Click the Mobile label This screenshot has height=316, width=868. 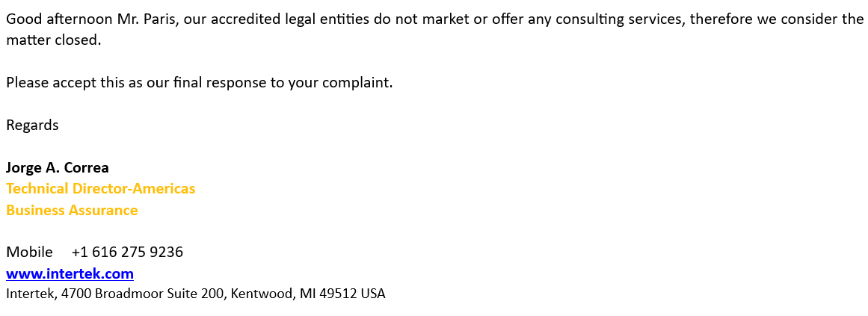pos(29,252)
